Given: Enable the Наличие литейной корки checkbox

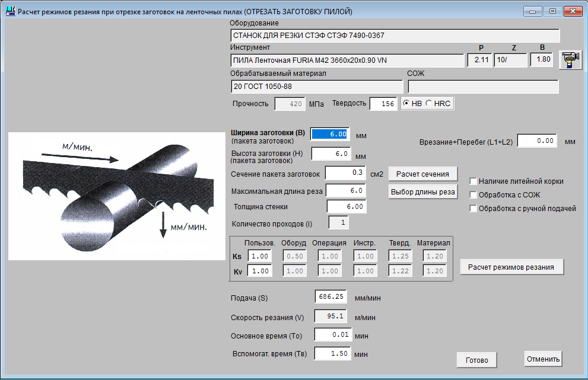Looking at the screenshot, I should pyautogui.click(x=473, y=181).
